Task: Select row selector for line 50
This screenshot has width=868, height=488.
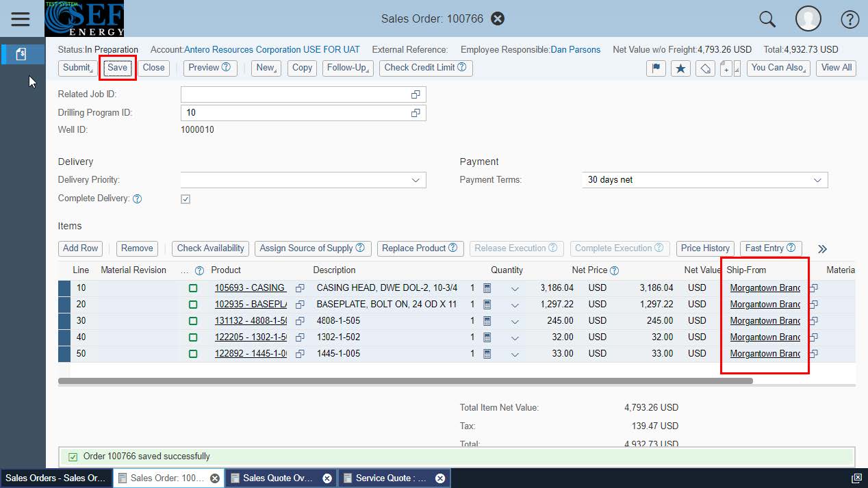Action: pos(64,354)
